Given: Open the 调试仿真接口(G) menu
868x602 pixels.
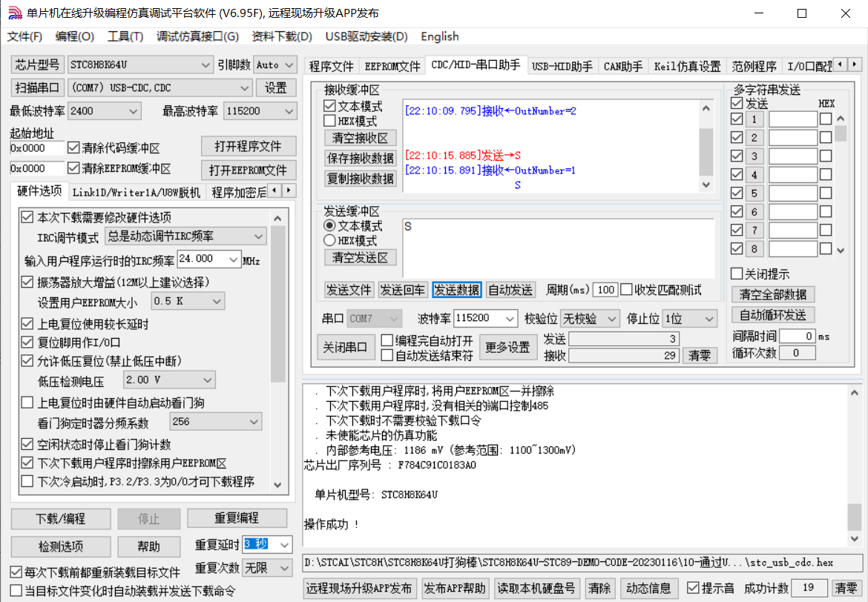Looking at the screenshot, I should click(x=197, y=36).
